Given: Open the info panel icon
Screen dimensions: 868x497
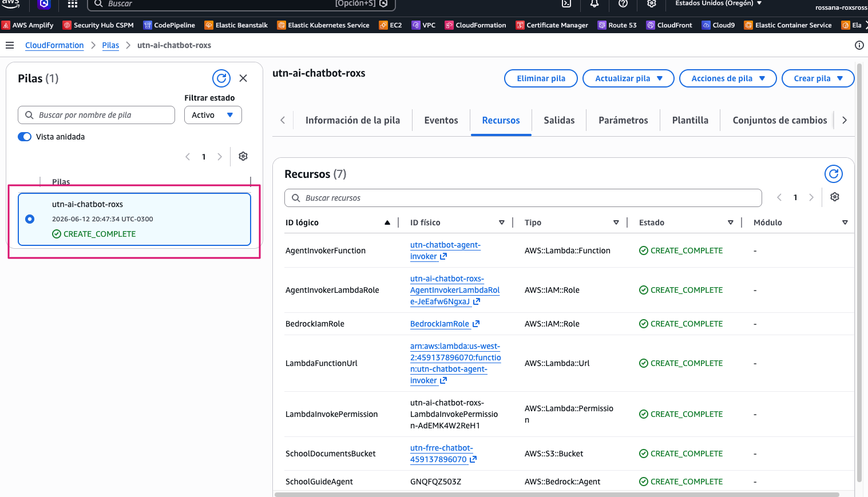Looking at the screenshot, I should click(859, 45).
